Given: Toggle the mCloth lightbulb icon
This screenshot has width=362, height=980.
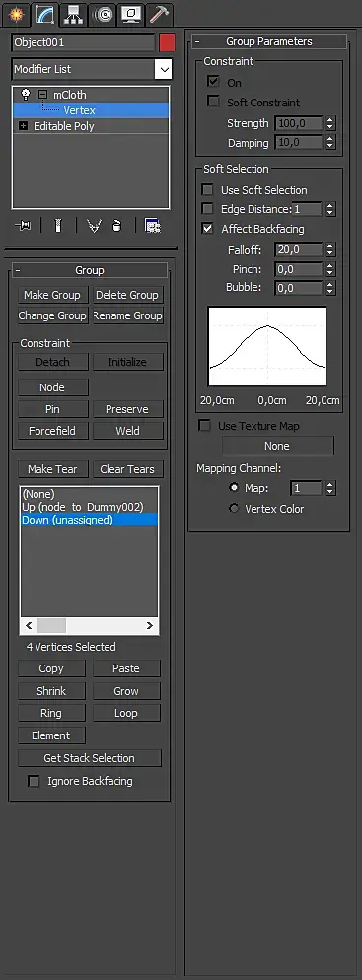Looking at the screenshot, I should pos(26,95).
